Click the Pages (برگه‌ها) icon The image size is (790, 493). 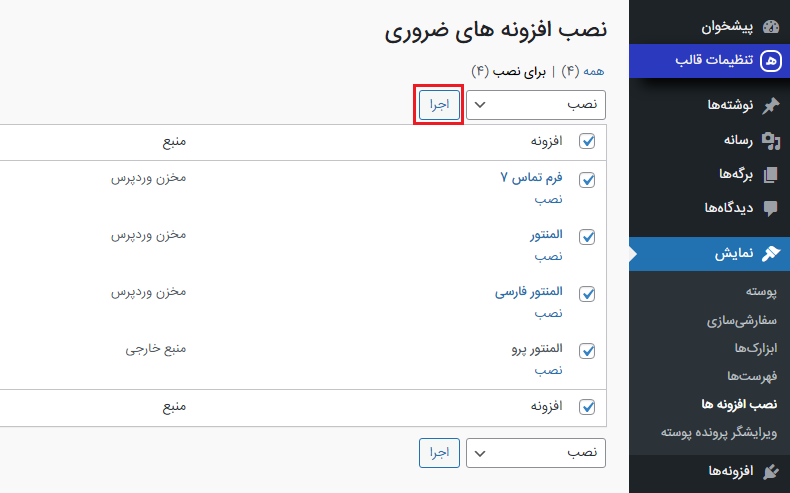(770, 174)
